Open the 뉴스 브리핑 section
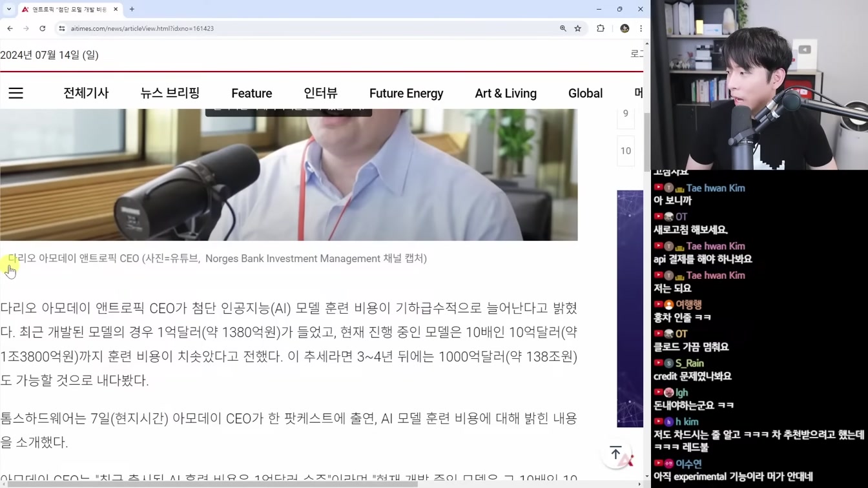This screenshot has height=488, width=868. tap(170, 93)
